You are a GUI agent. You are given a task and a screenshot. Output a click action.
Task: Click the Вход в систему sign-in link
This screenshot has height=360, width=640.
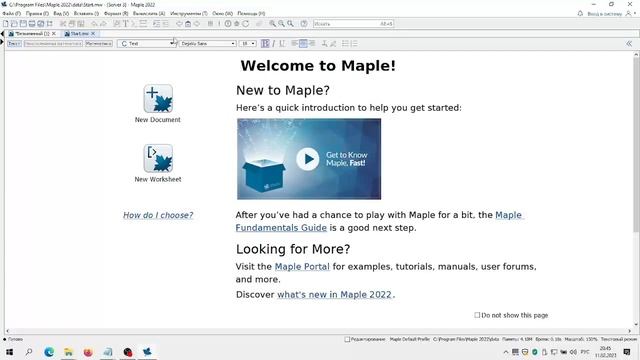pos(604,13)
